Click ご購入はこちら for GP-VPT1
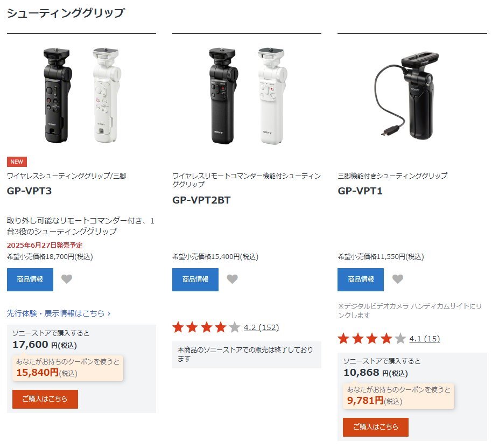Screen dimensions: 492x448 (376, 427)
